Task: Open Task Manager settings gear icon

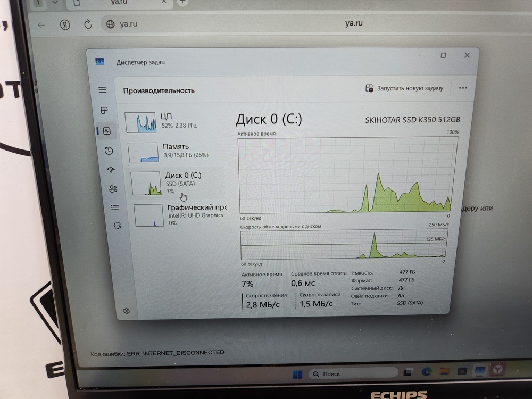Action: click(x=127, y=311)
